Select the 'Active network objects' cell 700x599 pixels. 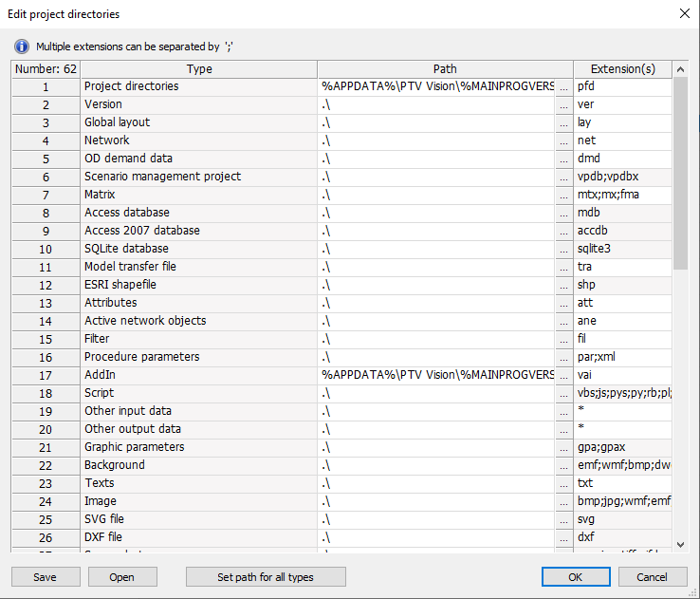[199, 321]
